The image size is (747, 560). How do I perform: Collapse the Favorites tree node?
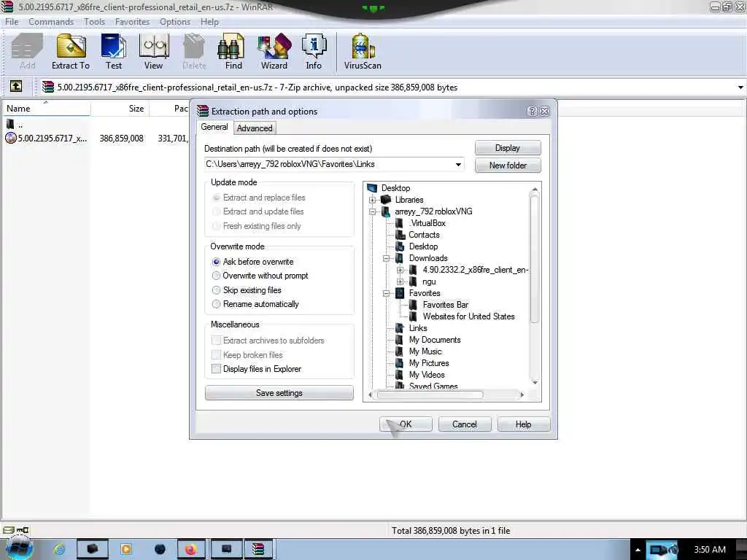point(387,293)
